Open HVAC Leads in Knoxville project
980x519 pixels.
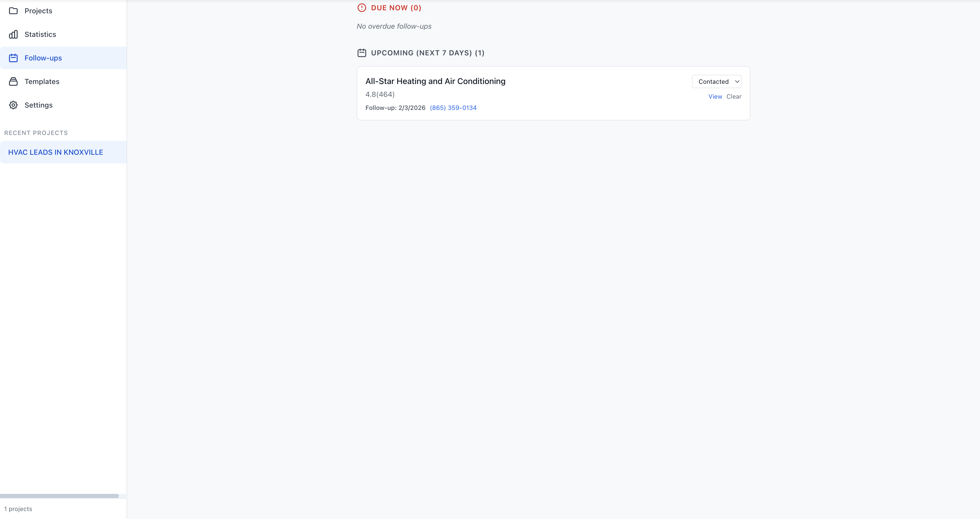(x=56, y=152)
